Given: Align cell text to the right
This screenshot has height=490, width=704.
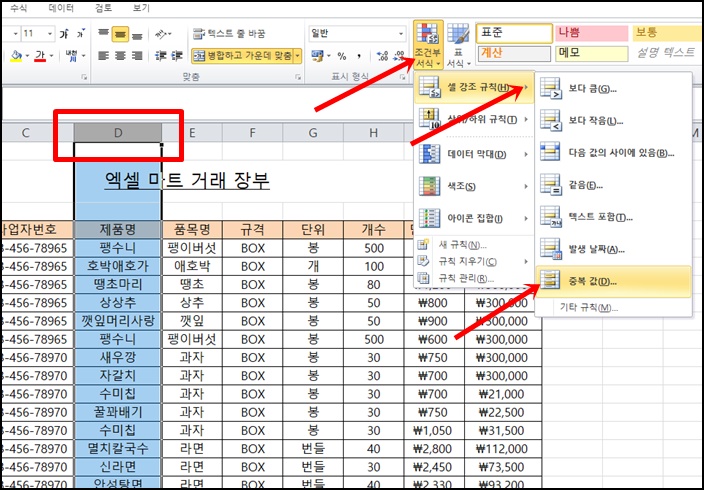Looking at the screenshot, I should [137, 56].
